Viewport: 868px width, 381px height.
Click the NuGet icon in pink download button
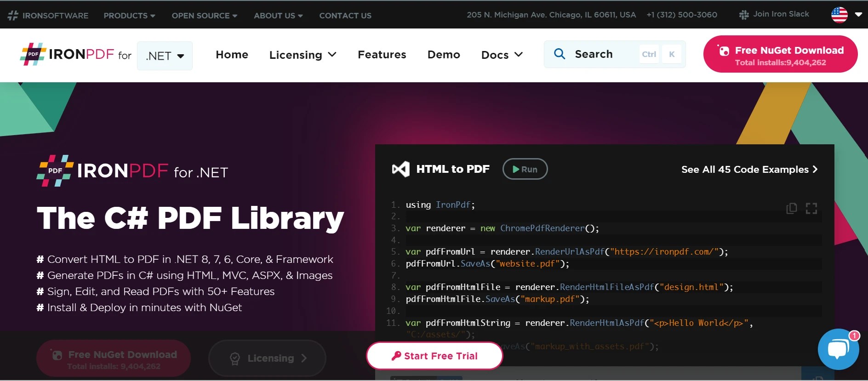723,50
